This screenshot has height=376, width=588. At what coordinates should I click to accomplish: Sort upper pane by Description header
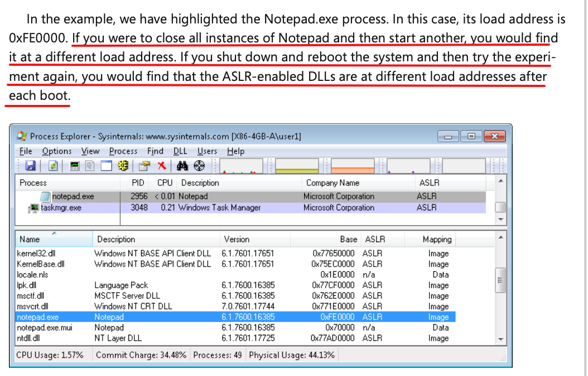tap(240, 183)
